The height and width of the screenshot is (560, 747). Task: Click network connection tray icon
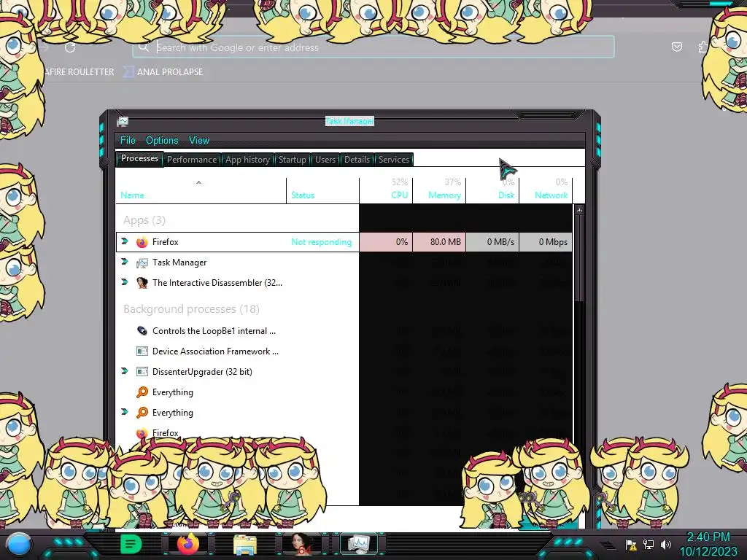(649, 544)
